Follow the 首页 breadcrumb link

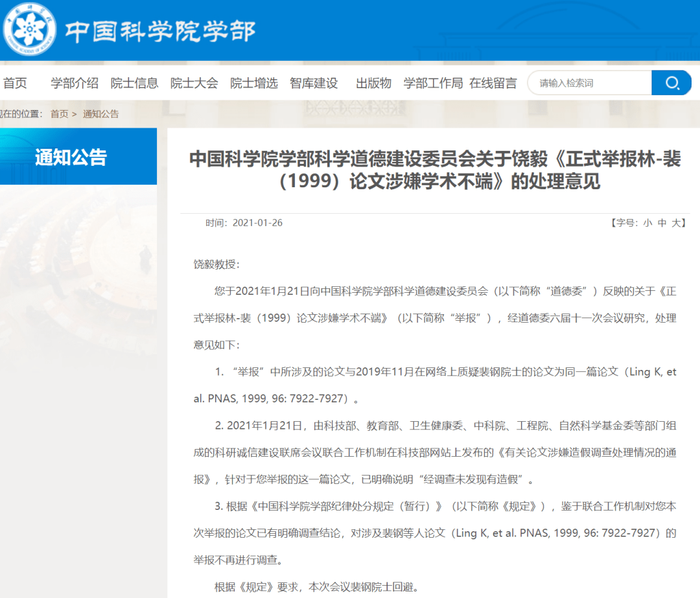tap(60, 114)
